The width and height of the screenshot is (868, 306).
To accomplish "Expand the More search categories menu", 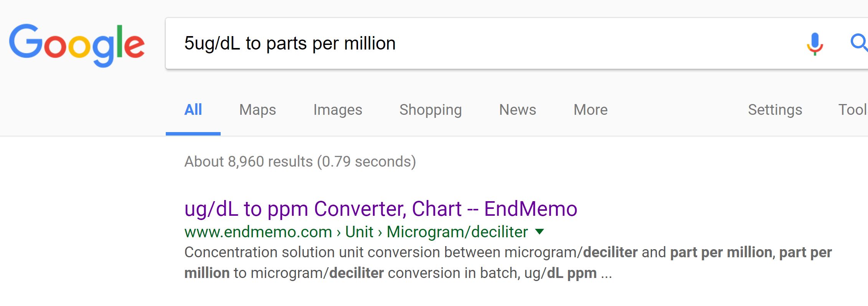I will click(590, 110).
